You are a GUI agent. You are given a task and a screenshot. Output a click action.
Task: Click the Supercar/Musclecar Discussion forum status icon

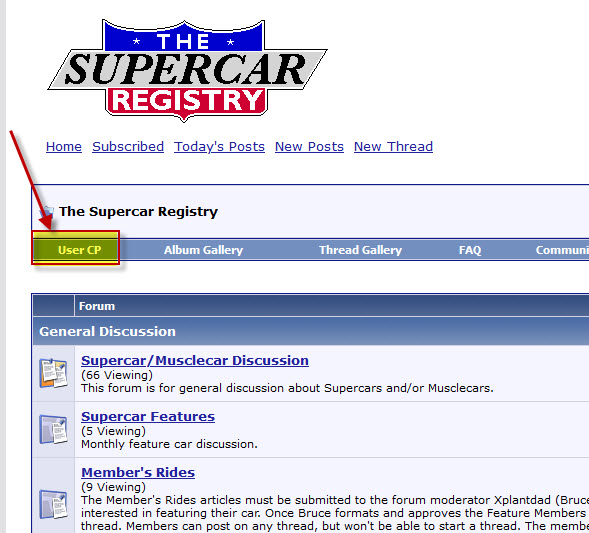point(53,373)
